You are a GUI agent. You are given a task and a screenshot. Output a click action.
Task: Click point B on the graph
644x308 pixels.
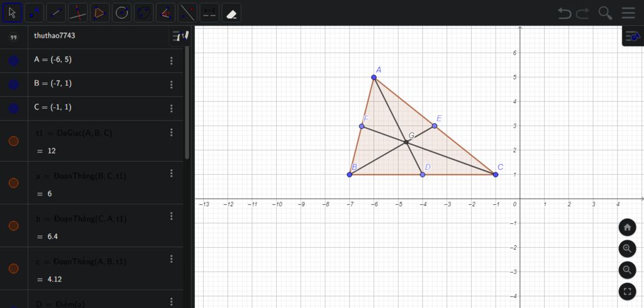350,175
